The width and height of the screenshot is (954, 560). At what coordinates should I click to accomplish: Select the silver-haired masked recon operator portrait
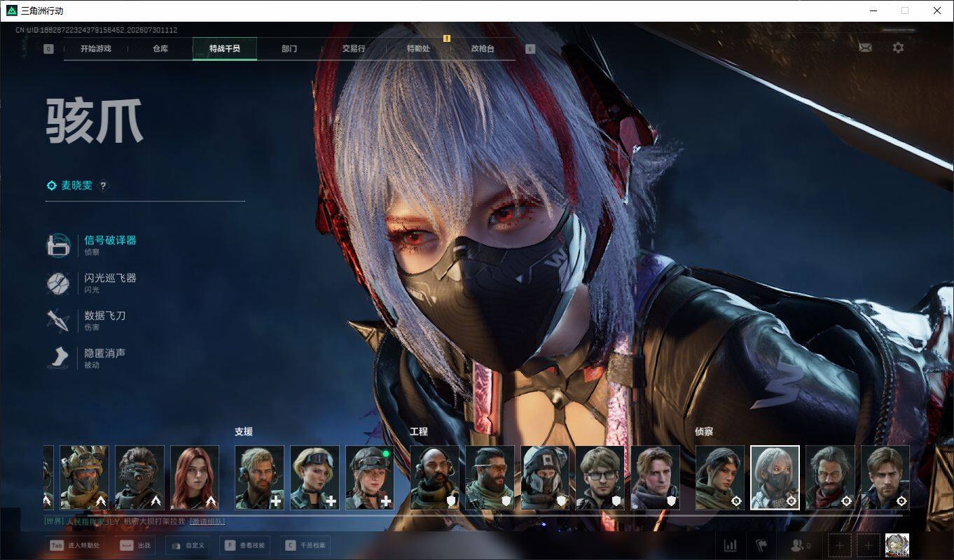[775, 477]
